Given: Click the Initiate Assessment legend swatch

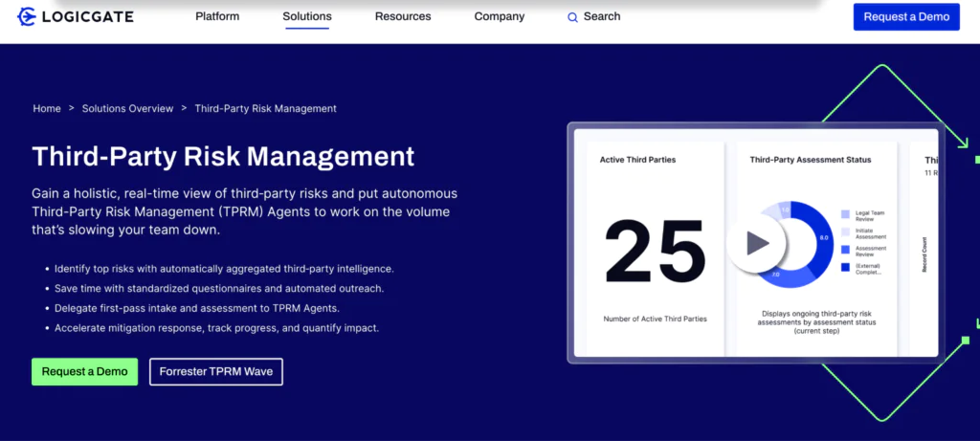Looking at the screenshot, I should point(845,232).
